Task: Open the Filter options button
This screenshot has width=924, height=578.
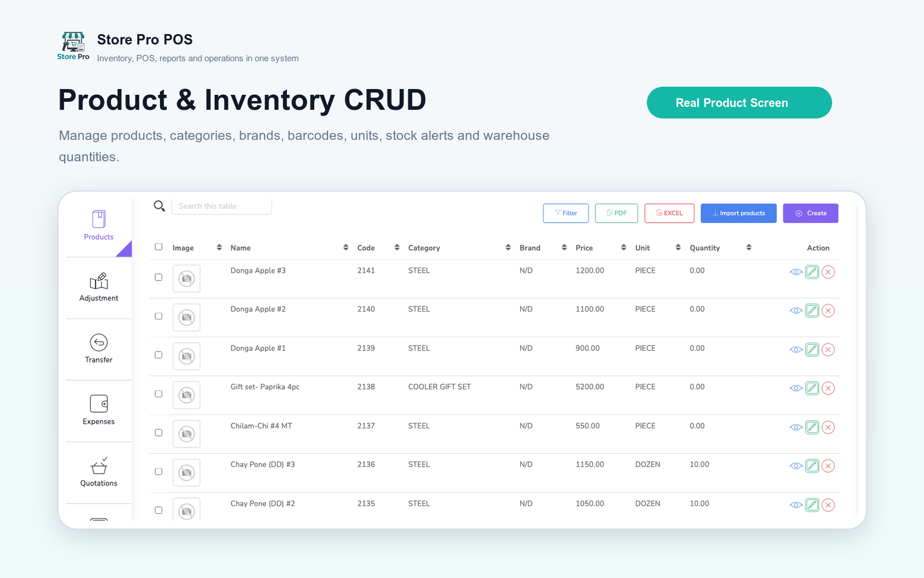Action: 566,213
